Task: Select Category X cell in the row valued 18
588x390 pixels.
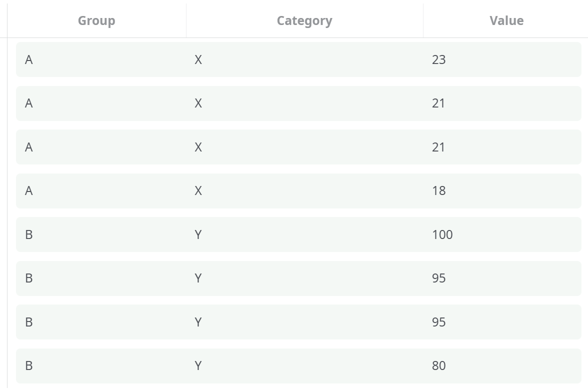Action: click(198, 190)
